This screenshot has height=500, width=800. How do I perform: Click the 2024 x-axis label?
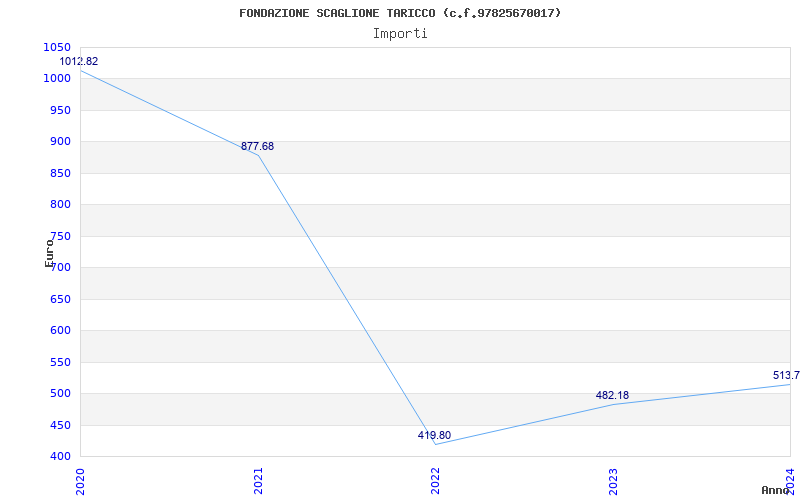click(791, 481)
